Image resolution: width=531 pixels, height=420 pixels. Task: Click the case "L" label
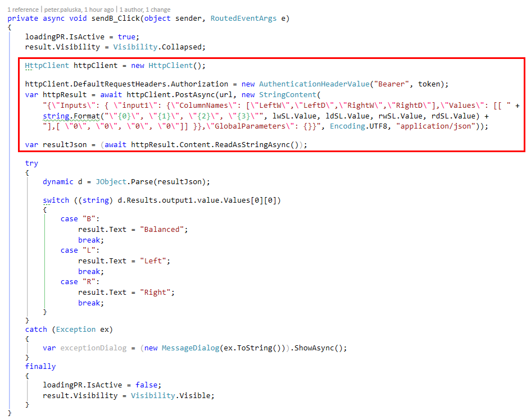pos(80,250)
